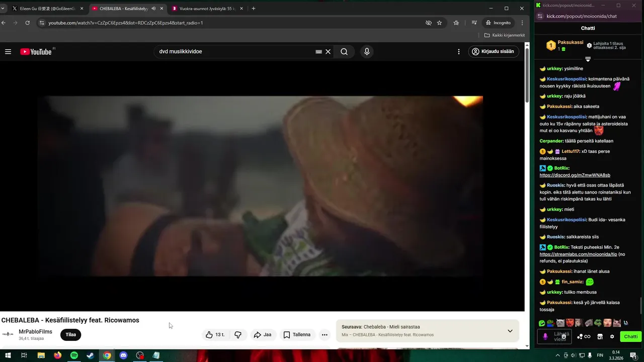Open Windows notification center icon
The image size is (644, 362).
click(633, 355)
